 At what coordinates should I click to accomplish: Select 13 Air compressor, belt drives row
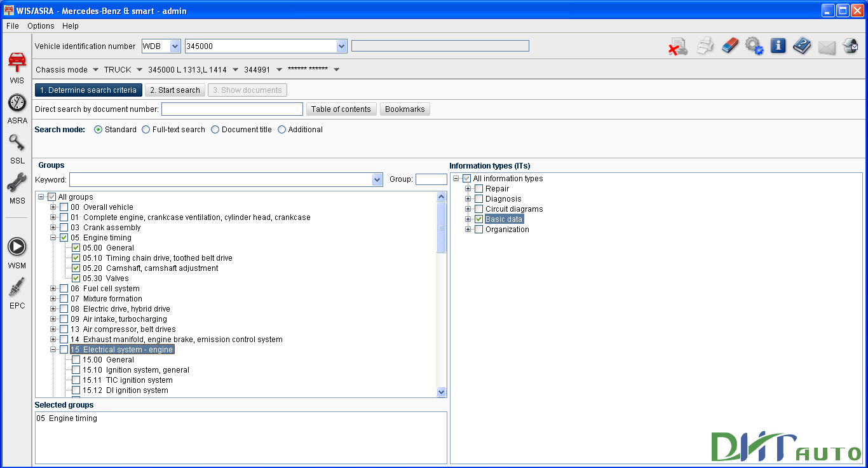point(123,329)
